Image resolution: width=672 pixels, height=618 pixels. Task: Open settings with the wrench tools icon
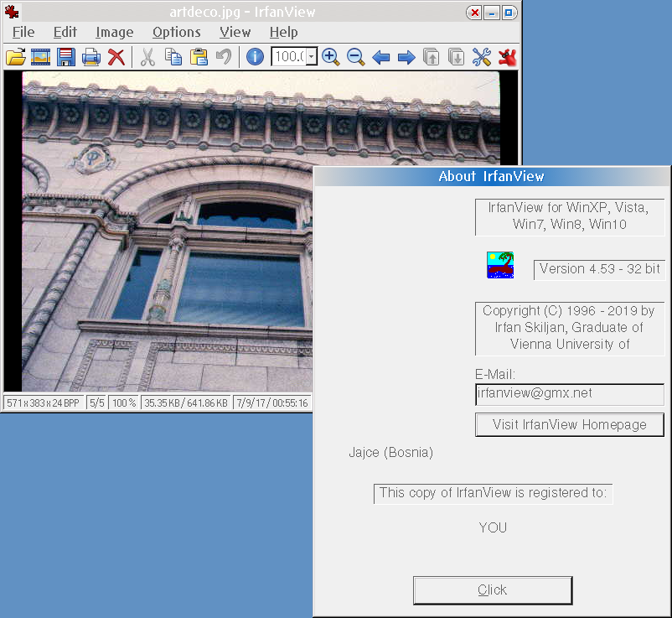coord(482,57)
